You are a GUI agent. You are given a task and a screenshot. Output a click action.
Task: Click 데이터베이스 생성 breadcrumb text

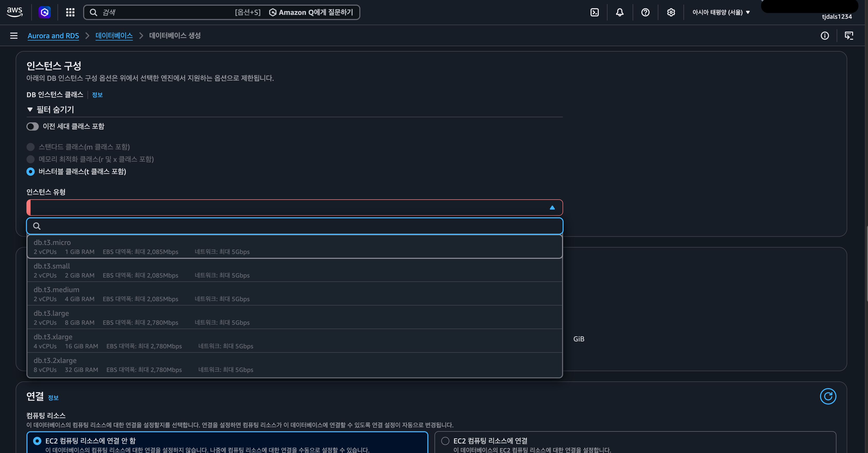175,35
